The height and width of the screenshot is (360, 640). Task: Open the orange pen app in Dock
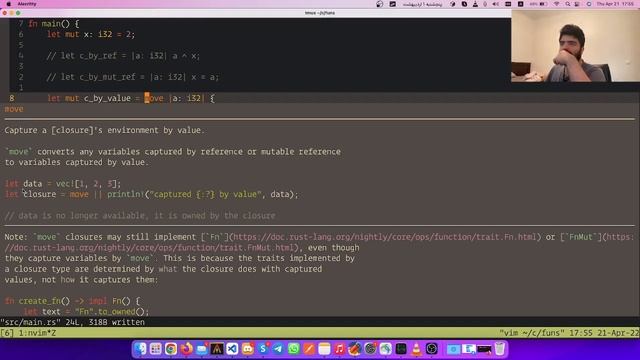coord(309,349)
